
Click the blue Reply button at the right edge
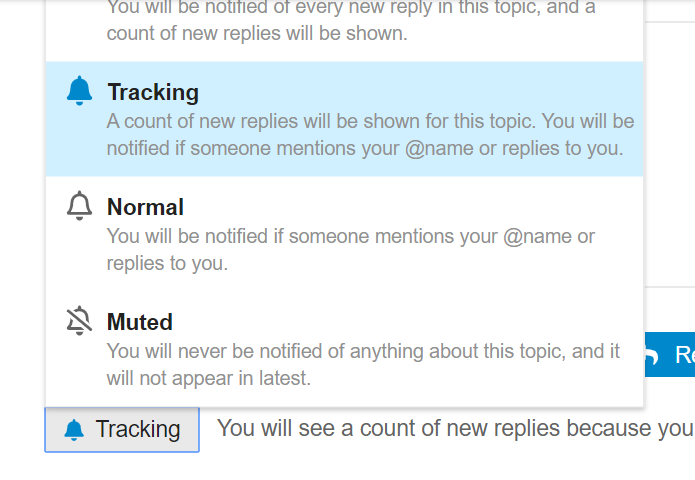click(x=670, y=355)
